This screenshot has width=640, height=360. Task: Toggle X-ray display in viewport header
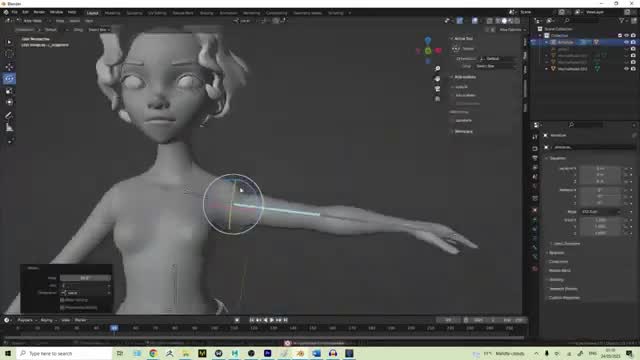pos(489,20)
